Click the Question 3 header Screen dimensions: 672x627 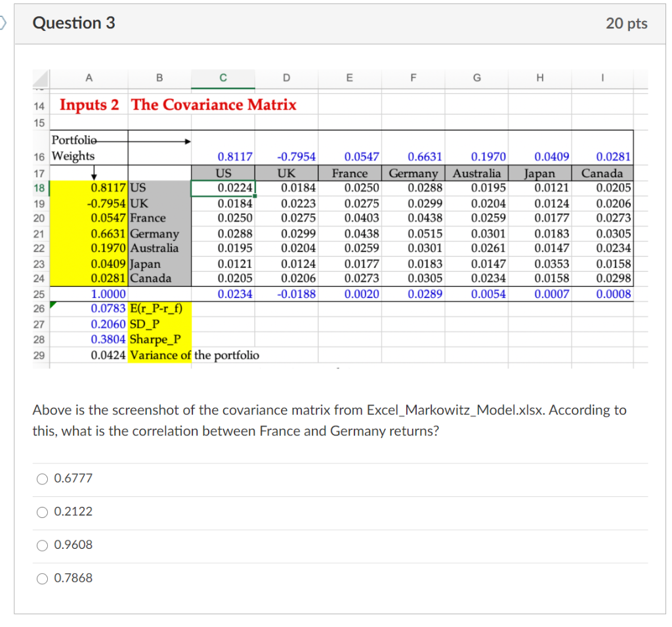click(x=73, y=22)
